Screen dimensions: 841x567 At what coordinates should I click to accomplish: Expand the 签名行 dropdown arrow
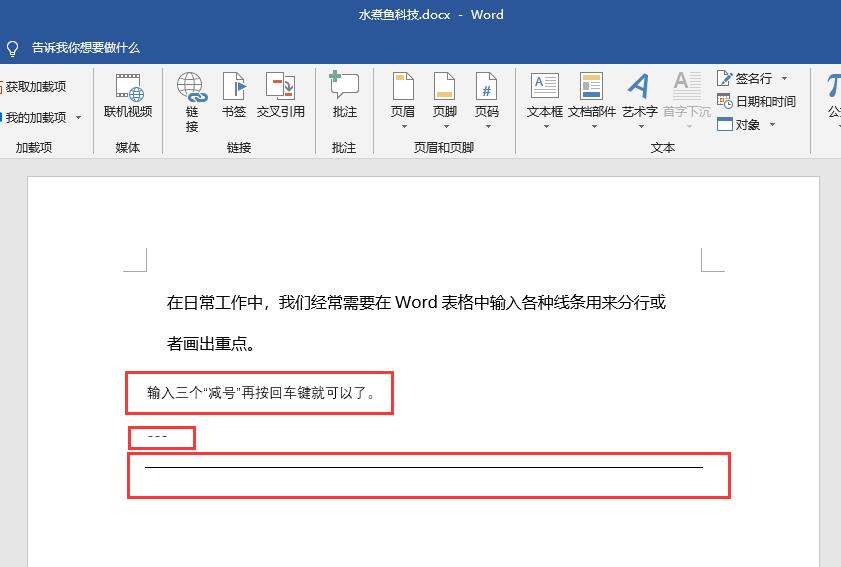784,78
